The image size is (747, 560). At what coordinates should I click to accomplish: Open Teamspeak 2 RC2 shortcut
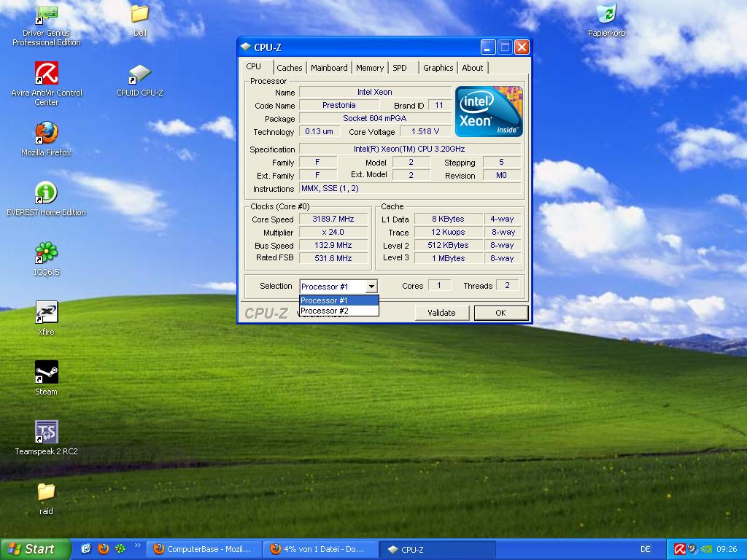46,437
